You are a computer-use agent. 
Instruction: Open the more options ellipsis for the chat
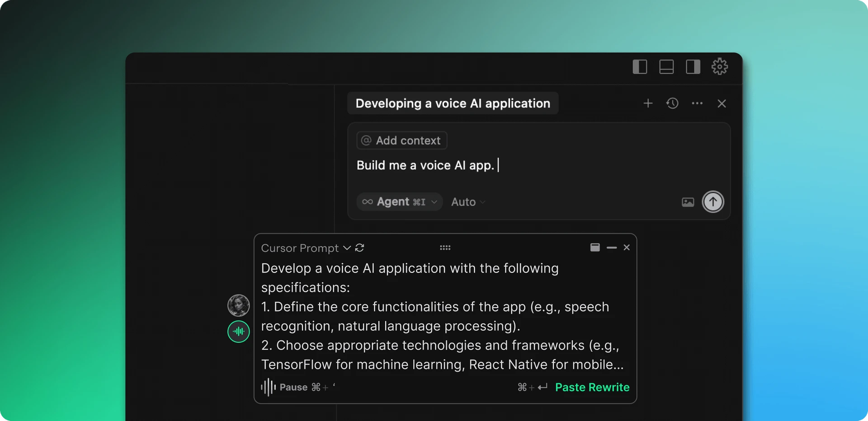(x=697, y=103)
